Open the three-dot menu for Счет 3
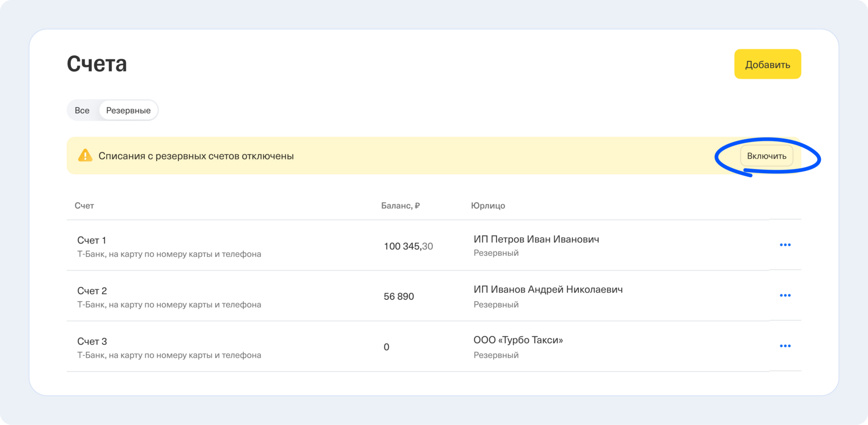 point(785,346)
